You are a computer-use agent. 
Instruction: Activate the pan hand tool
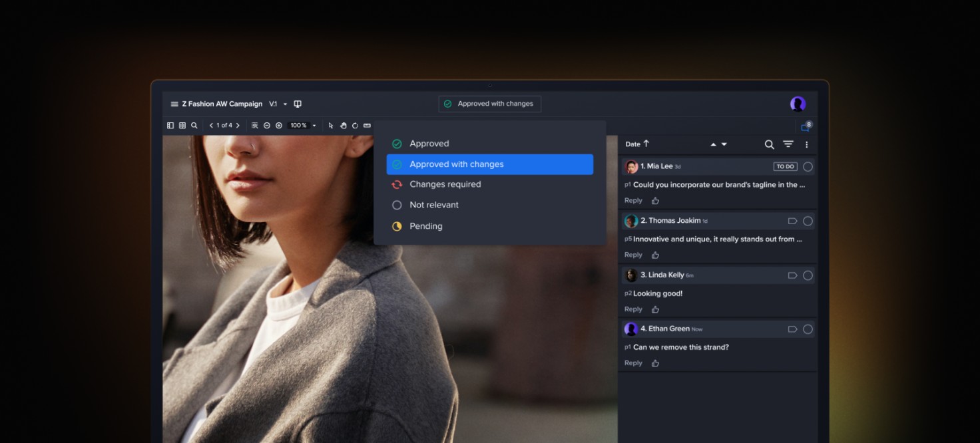[344, 125]
